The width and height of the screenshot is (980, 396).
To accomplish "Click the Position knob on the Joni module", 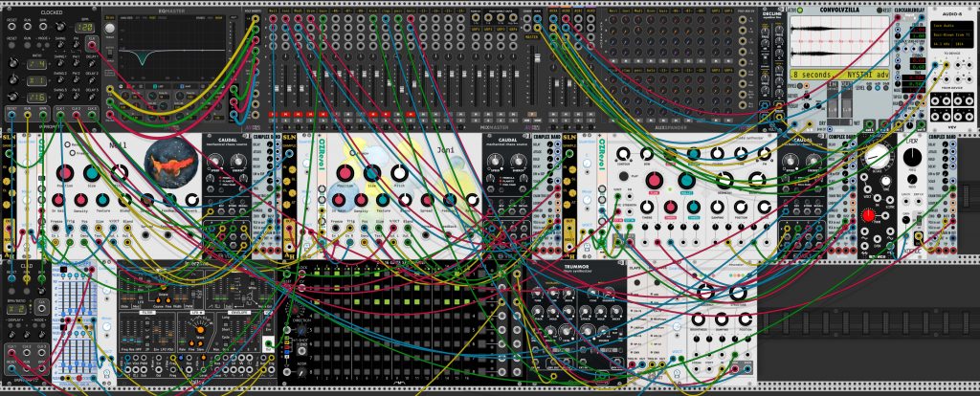I will click(345, 173).
